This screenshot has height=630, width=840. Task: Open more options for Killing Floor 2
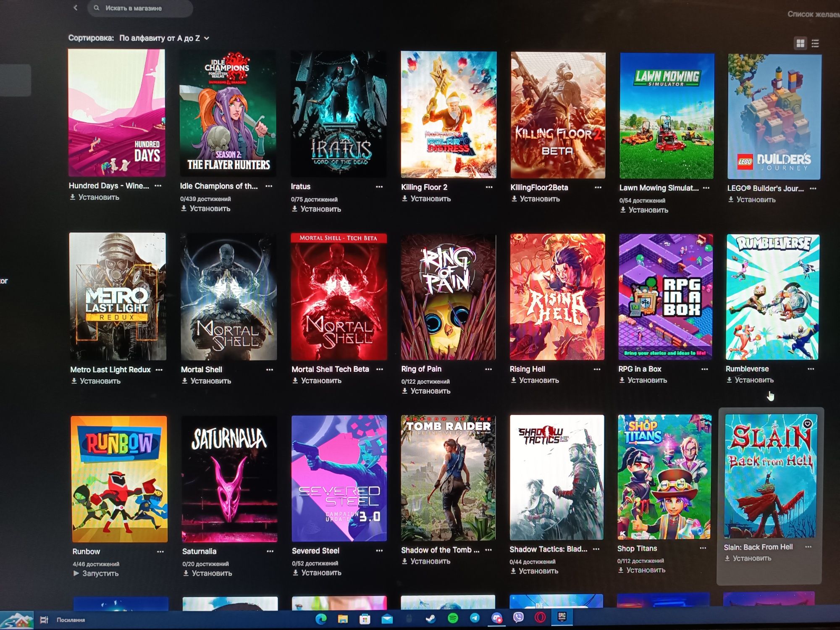[x=489, y=187]
